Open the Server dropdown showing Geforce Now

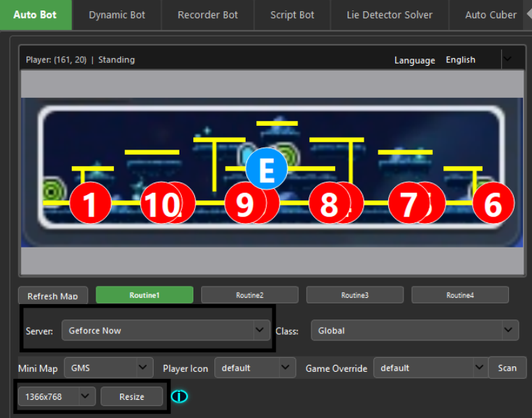point(165,331)
